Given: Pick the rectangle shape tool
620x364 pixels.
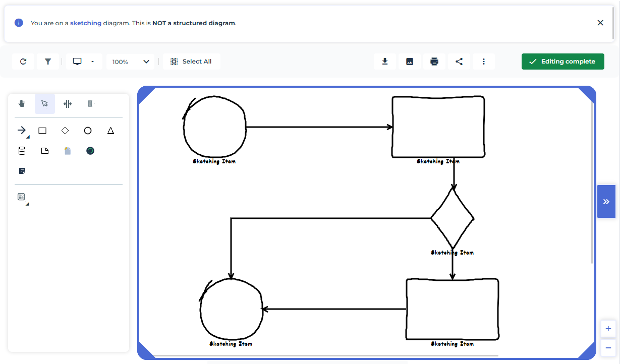Looking at the screenshot, I should (x=42, y=131).
